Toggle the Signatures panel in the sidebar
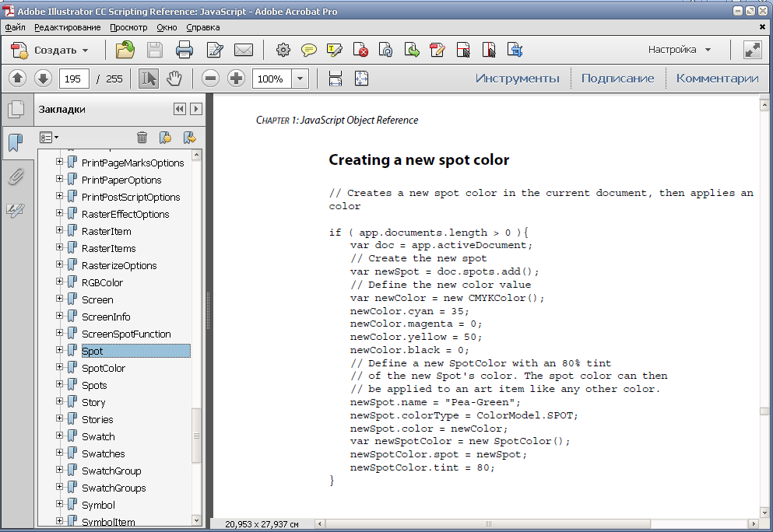Image resolution: width=773 pixels, height=532 pixels. (x=16, y=211)
